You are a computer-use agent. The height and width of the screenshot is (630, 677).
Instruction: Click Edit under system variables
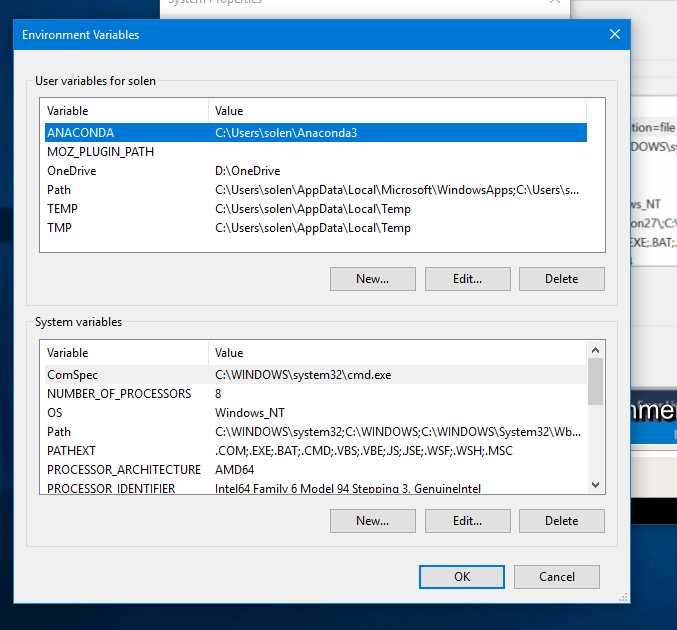pyautogui.click(x=468, y=521)
